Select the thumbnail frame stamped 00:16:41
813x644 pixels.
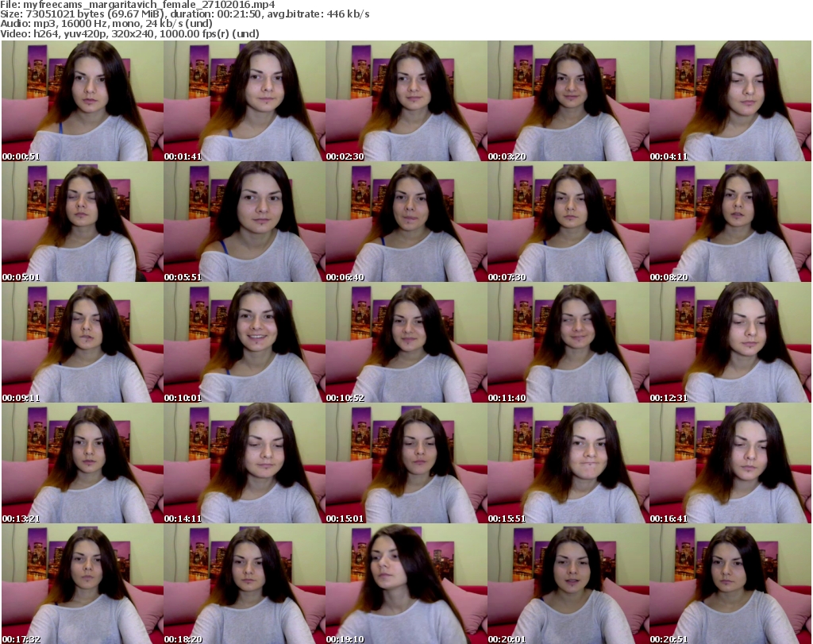tap(730, 463)
